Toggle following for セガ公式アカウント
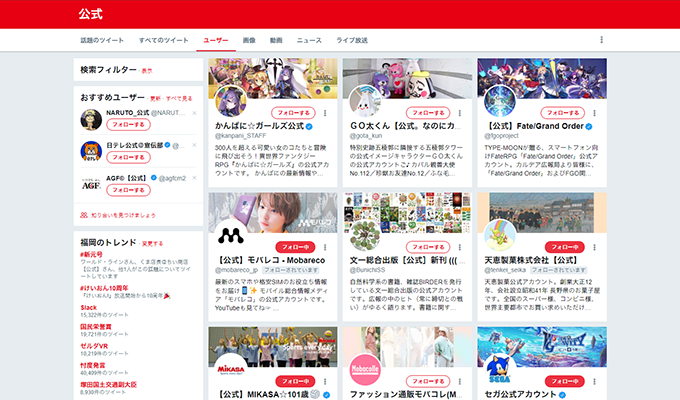 [x=565, y=381]
